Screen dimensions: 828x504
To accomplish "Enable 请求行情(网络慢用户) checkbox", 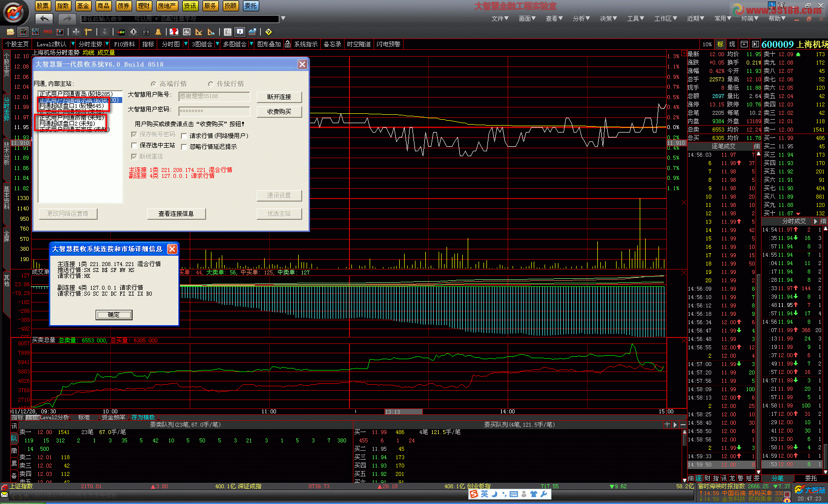I will click(184, 136).
